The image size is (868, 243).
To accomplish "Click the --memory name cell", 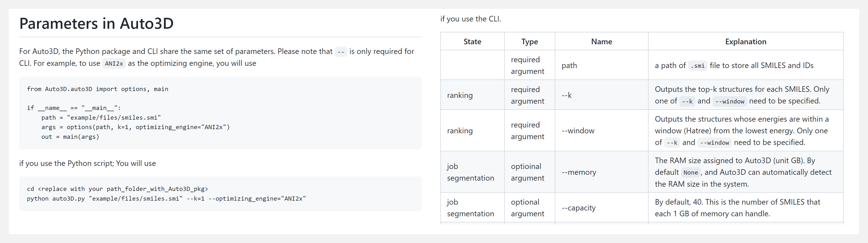I will [x=601, y=172].
